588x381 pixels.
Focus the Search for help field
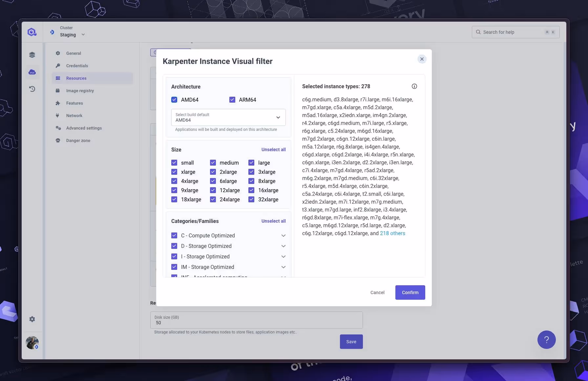pos(515,32)
